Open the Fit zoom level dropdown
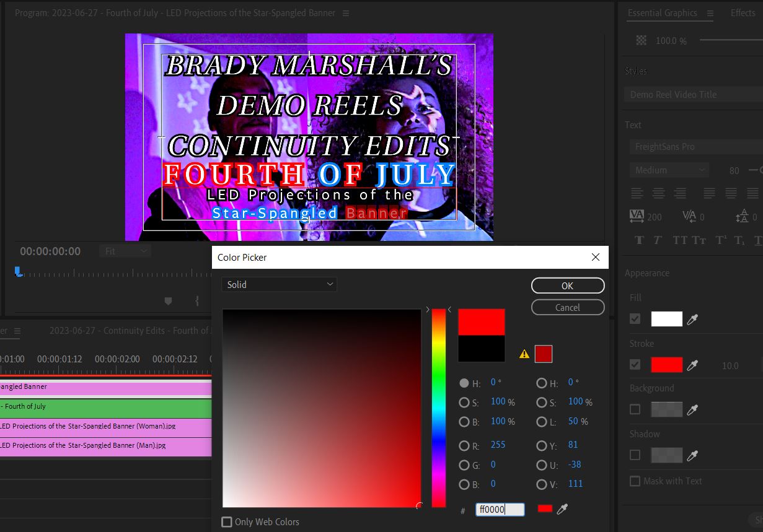This screenshot has height=532, width=763. [125, 251]
